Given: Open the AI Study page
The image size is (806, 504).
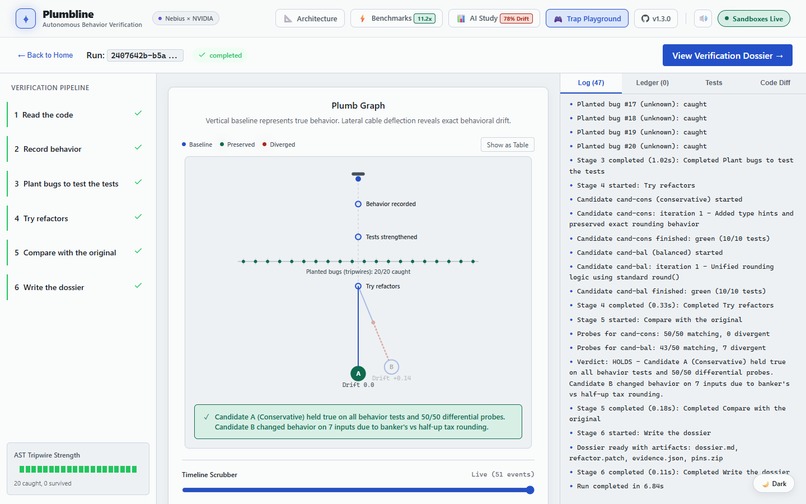Looking at the screenshot, I should pyautogui.click(x=494, y=19).
